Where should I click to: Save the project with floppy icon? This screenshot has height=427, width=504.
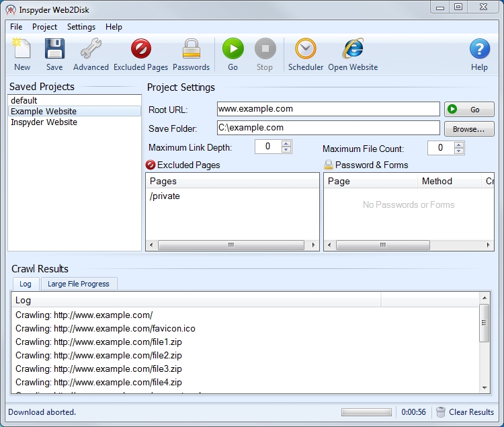tap(54, 54)
